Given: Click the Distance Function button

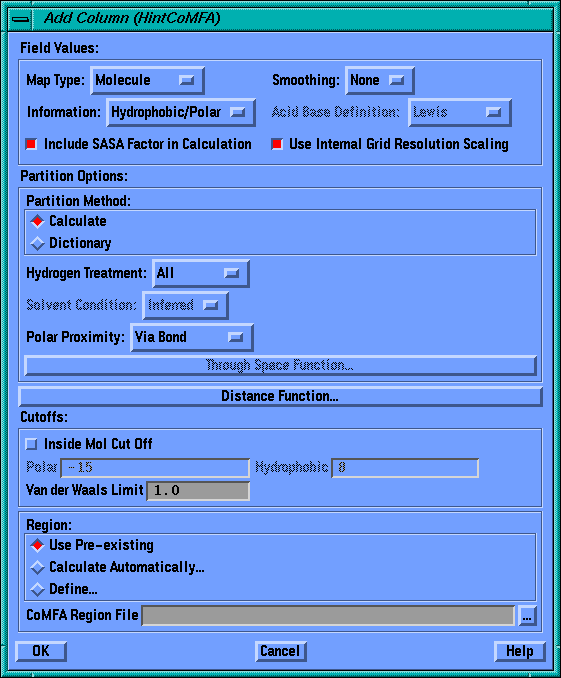Looking at the screenshot, I should point(280,397).
